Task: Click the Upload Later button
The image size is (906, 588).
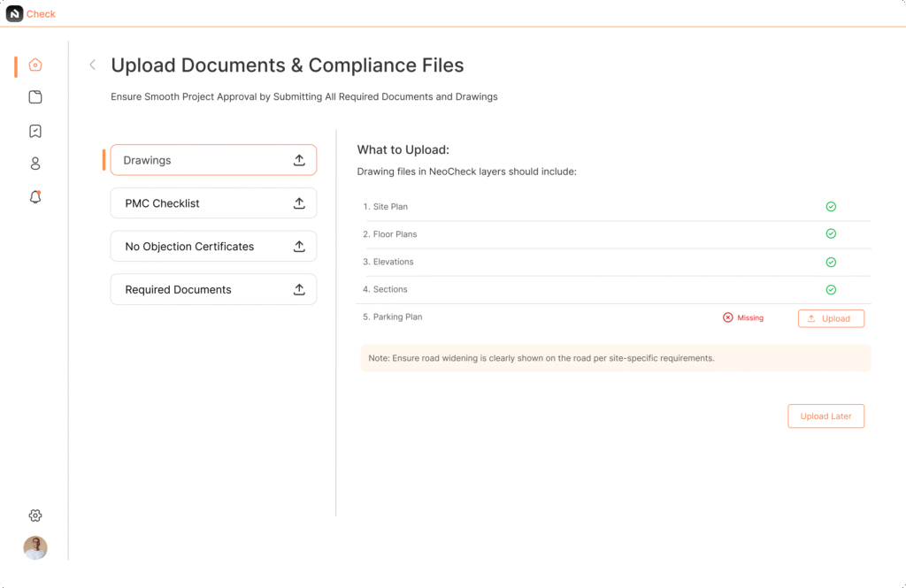Action: [825, 416]
